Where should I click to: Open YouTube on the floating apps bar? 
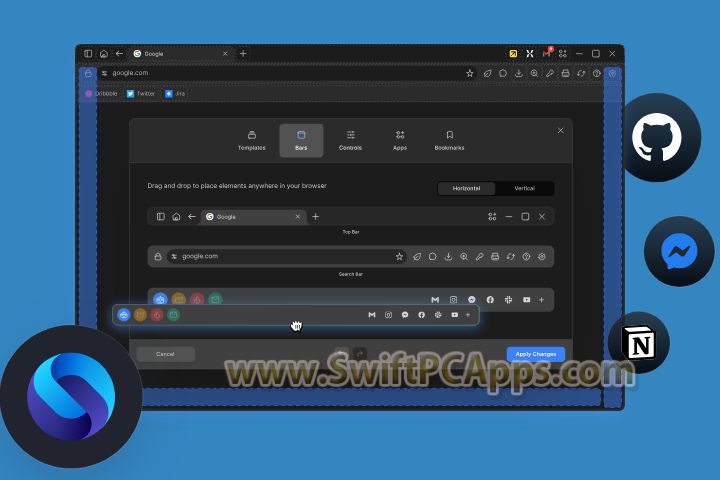[x=455, y=315]
